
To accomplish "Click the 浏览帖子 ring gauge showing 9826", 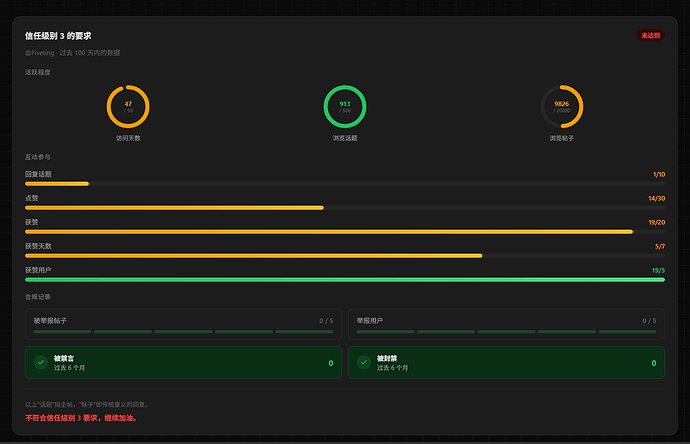I will click(x=562, y=106).
